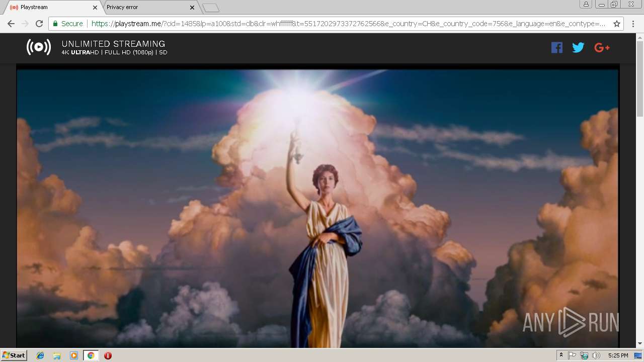The height and width of the screenshot is (362, 644).
Task: Go back with the browser back arrow
Action: pos(11,24)
